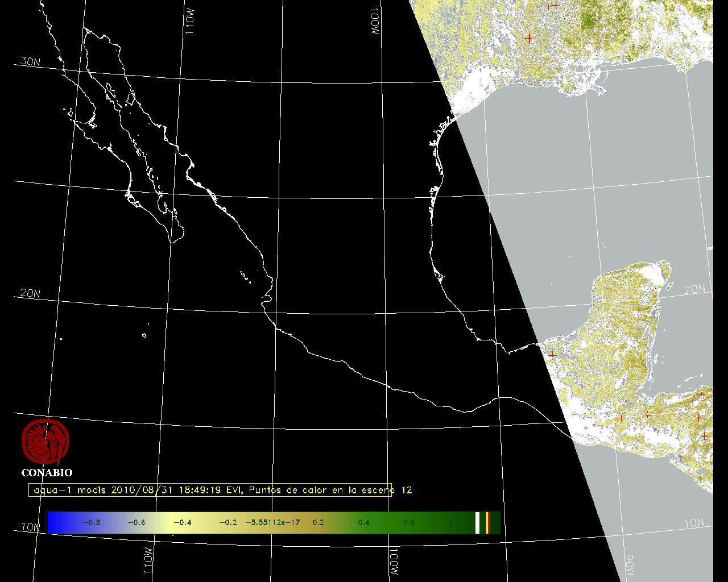The height and width of the screenshot is (582, 728).
Task: Click the left-side 20N latitude label
Action: coord(30,294)
